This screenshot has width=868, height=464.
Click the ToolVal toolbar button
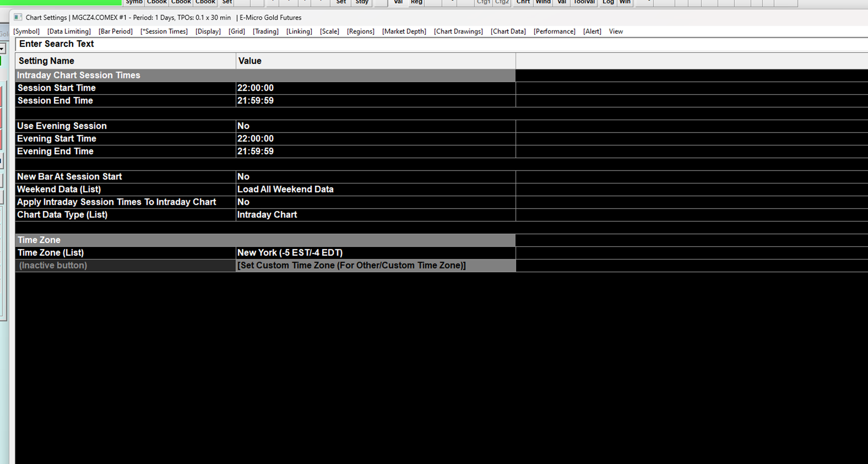click(584, 3)
